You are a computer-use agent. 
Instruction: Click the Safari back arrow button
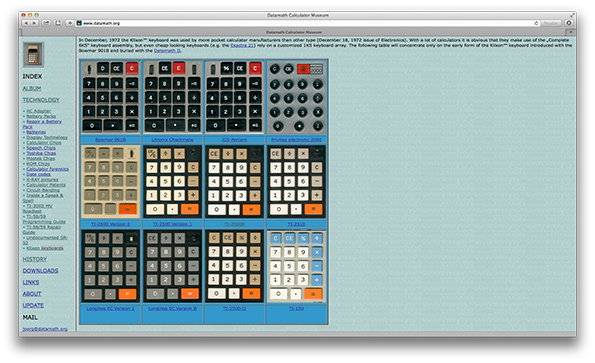click(26, 23)
